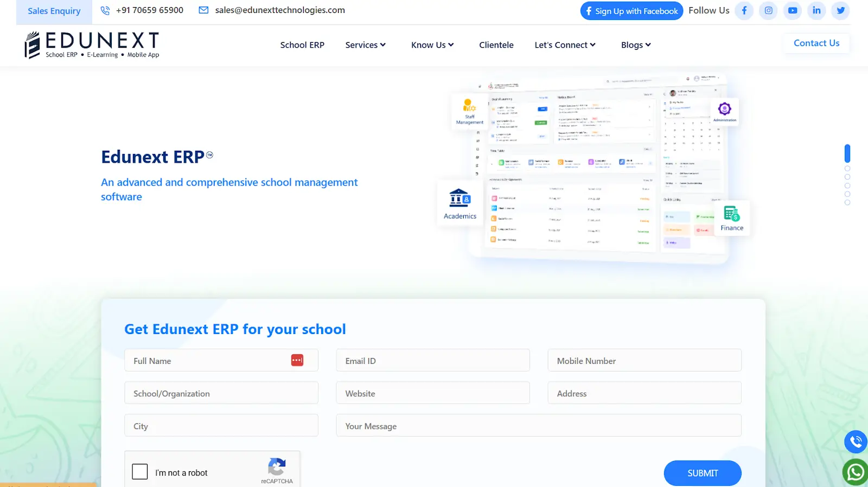Click Get Edunext ERP for your school heading
868x487 pixels.
pyautogui.click(x=235, y=329)
